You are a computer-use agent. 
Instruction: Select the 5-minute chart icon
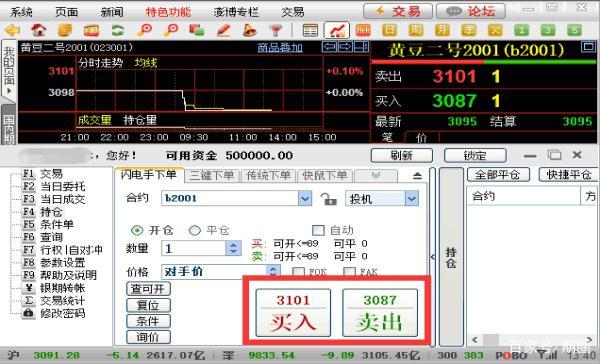click(574, 30)
